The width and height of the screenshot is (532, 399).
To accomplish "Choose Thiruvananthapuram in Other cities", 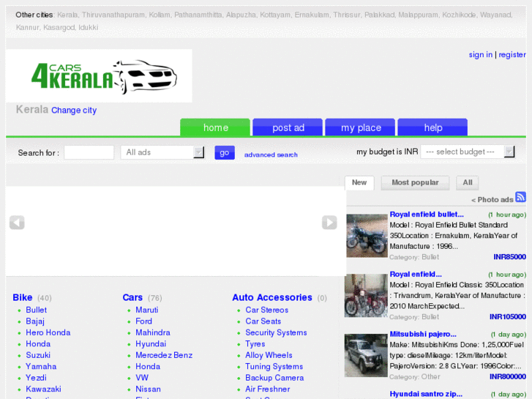I will [x=113, y=15].
